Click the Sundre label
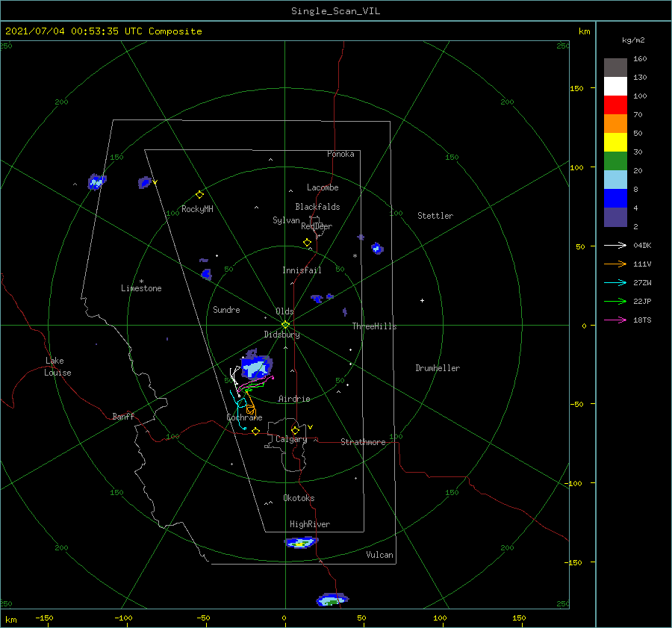The width and height of the screenshot is (672, 628). pyautogui.click(x=226, y=310)
